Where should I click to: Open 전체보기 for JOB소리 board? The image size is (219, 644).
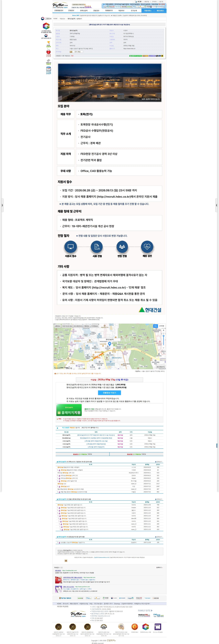coord(159,462)
